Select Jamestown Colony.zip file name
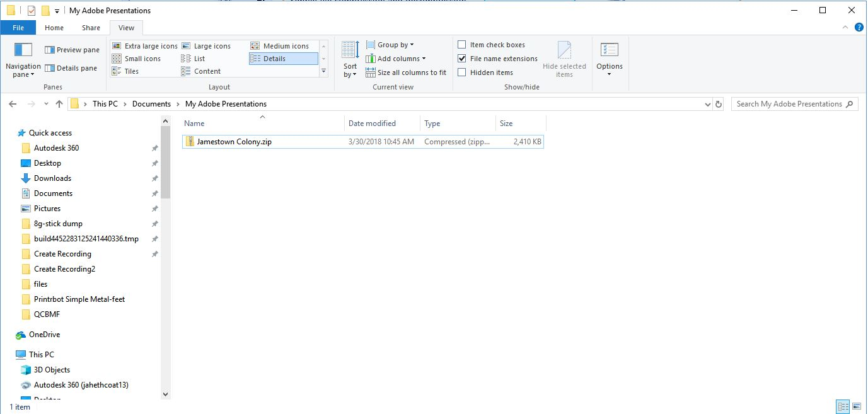Viewport: 868px width, 414px height. (234, 142)
